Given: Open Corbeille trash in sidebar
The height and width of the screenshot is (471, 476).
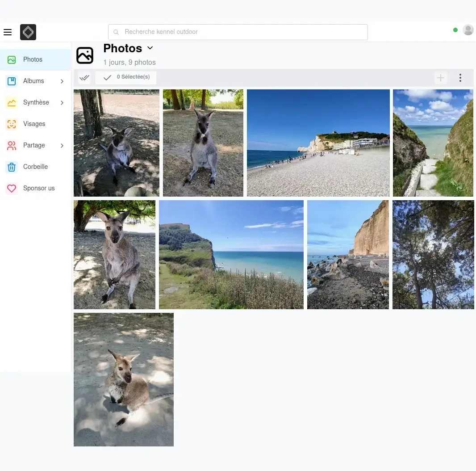Looking at the screenshot, I should pos(35,167).
